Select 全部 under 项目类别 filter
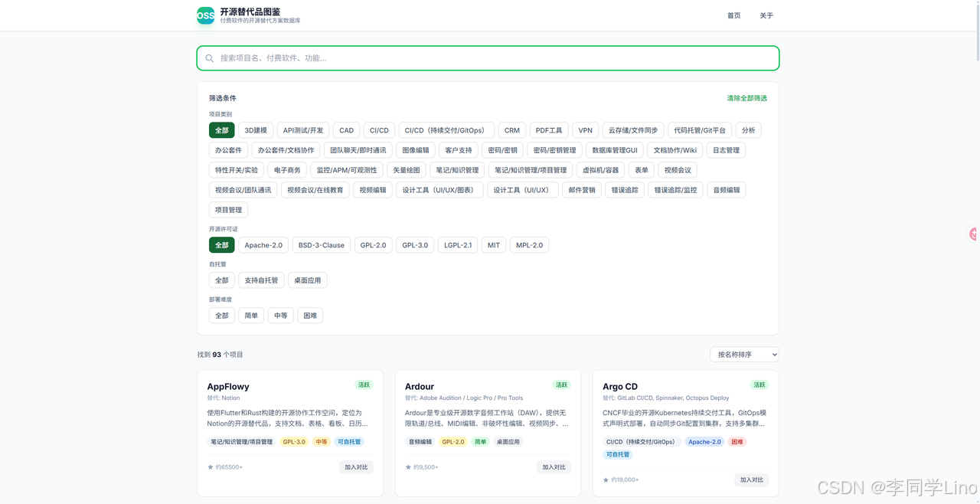Screen dimensions: 980x504 tap(222, 130)
